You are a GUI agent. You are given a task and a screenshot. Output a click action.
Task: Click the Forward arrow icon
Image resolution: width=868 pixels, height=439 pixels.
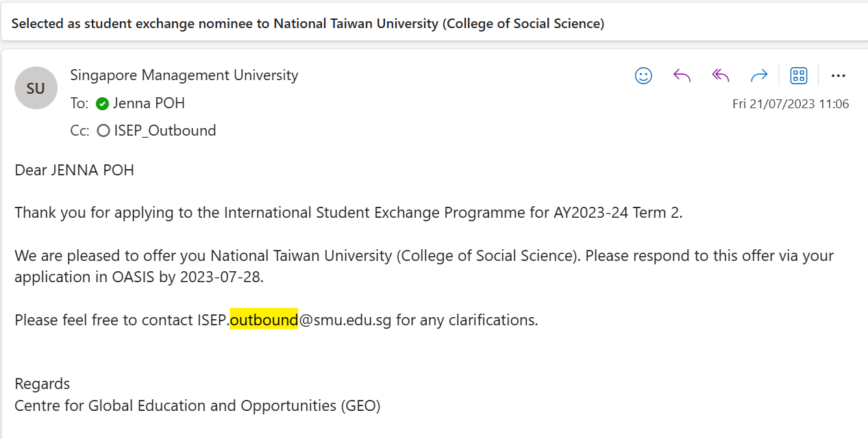click(759, 75)
